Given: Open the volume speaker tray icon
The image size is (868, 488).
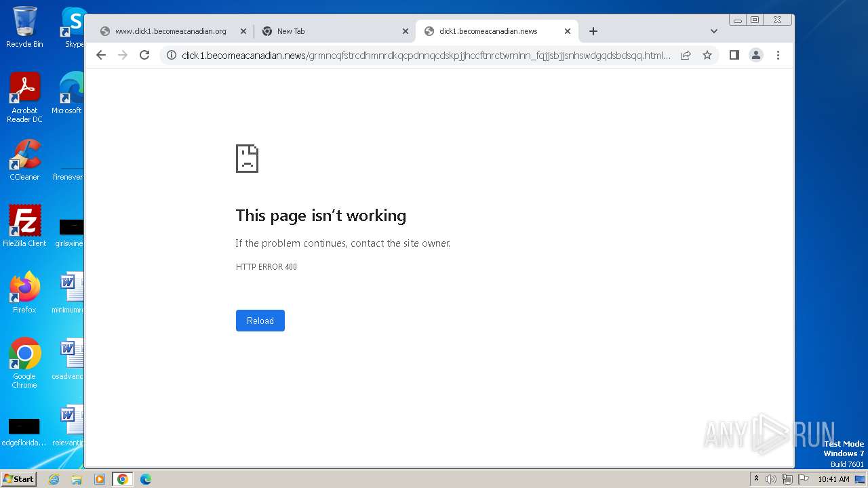Looking at the screenshot, I should click(x=771, y=479).
